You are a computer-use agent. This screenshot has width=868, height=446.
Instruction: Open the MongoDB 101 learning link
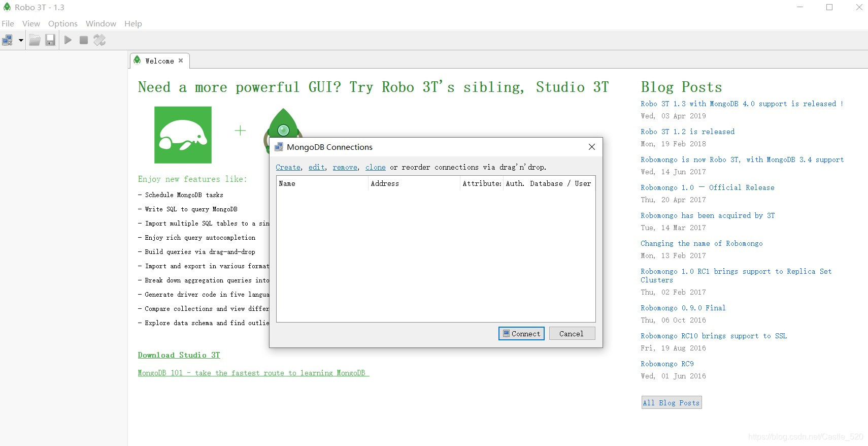point(253,373)
